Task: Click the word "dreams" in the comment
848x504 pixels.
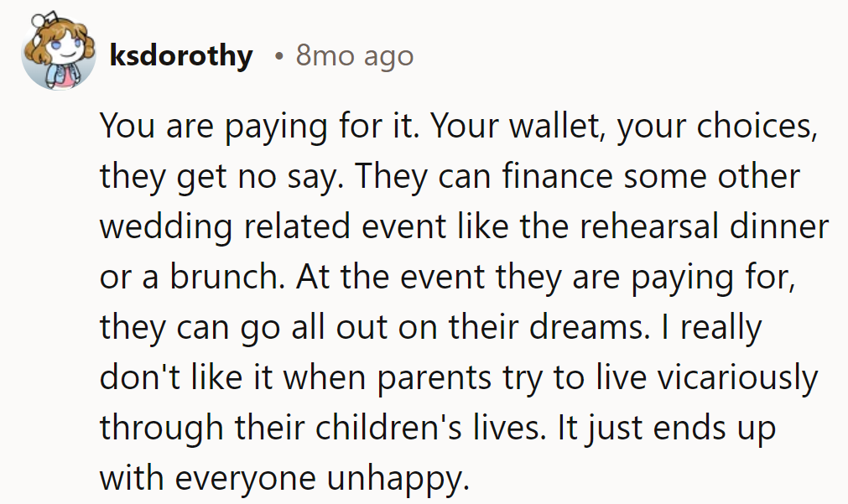Action: 590,327
